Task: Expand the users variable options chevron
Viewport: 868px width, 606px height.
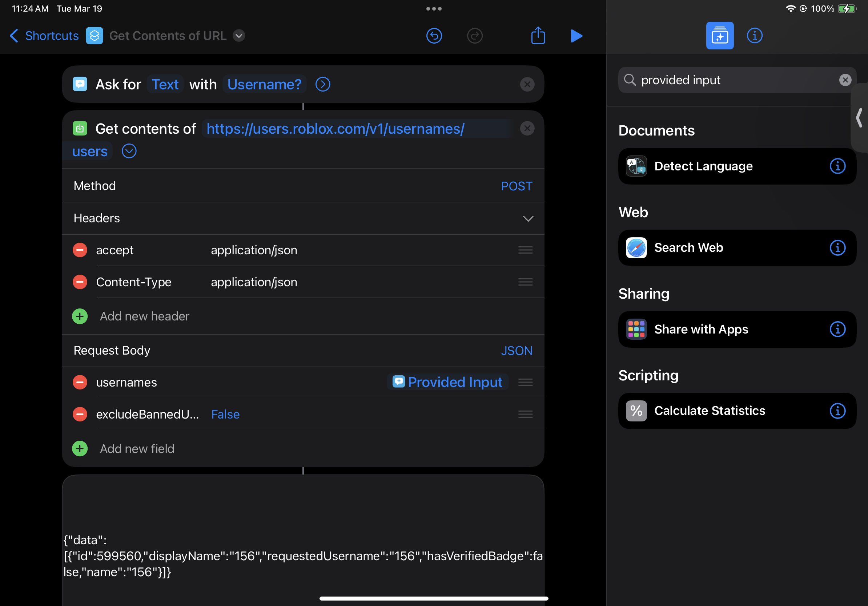Action: coord(129,151)
